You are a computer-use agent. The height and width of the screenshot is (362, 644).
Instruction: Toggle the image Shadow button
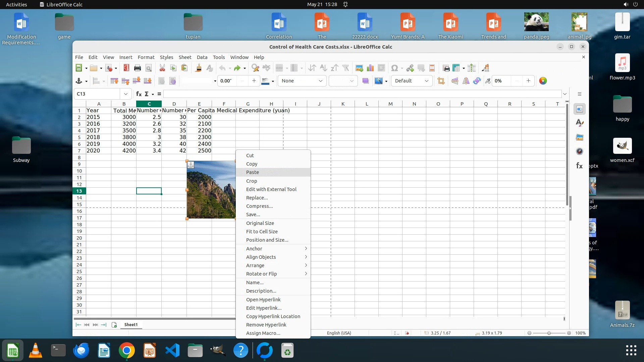coord(365,81)
